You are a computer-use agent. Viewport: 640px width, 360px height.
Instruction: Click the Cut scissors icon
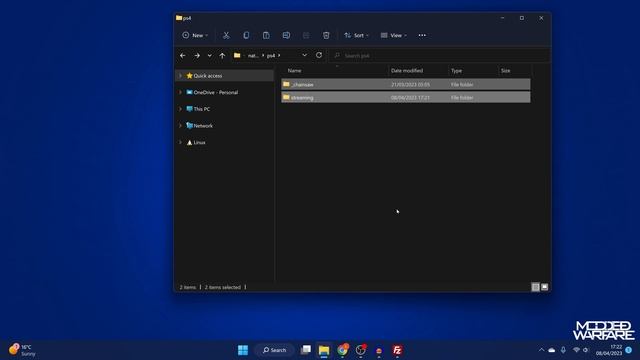(226, 36)
